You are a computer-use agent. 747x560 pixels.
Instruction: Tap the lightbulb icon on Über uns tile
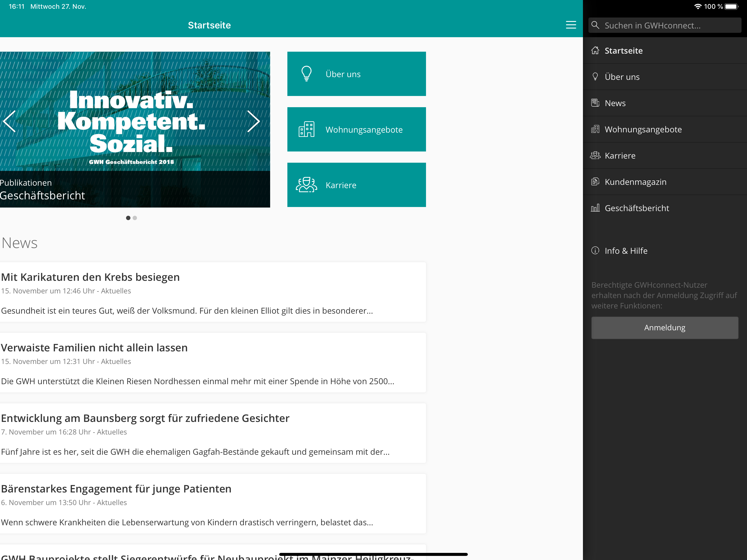click(306, 74)
